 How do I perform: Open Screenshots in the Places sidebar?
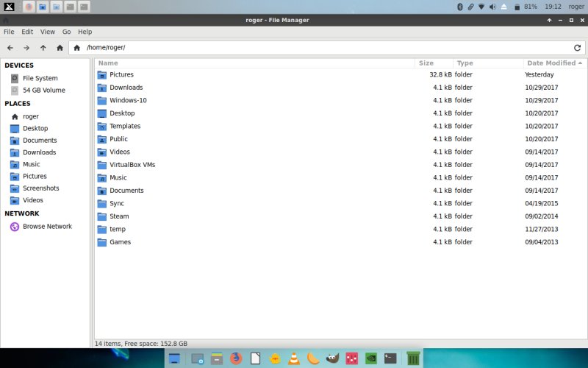(40, 188)
